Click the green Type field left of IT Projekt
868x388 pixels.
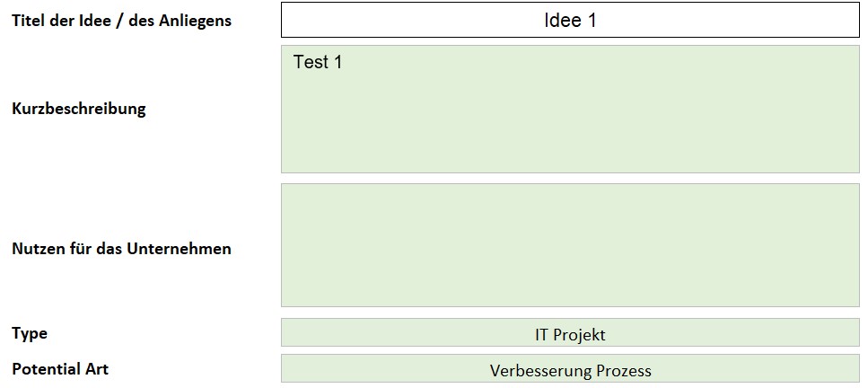408,332
